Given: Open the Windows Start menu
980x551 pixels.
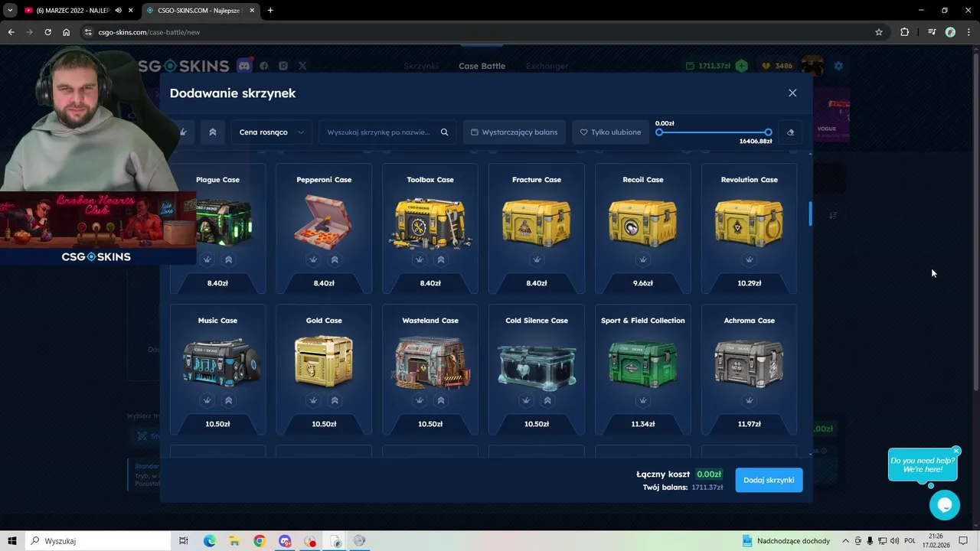Looking at the screenshot, I should (11, 541).
